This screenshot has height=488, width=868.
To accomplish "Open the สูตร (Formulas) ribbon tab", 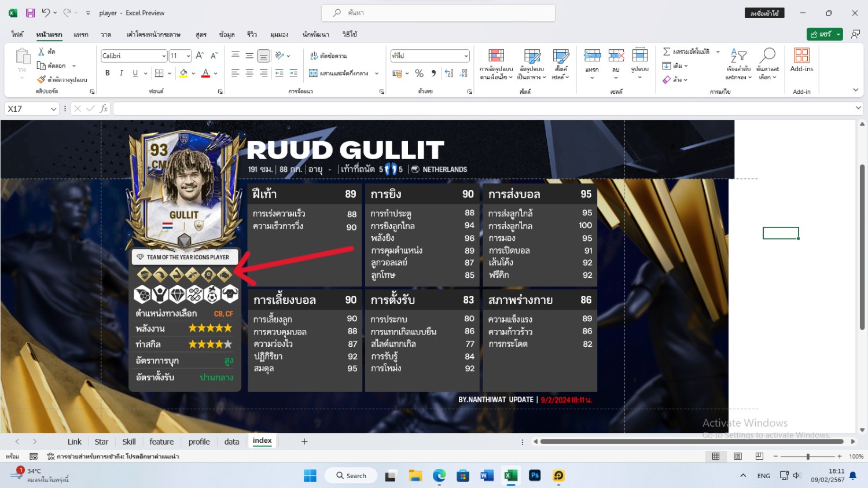I will point(201,34).
